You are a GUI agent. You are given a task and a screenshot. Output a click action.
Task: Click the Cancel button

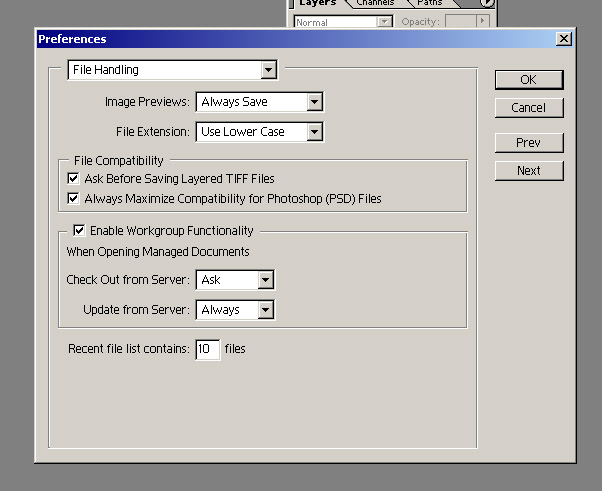click(x=529, y=108)
